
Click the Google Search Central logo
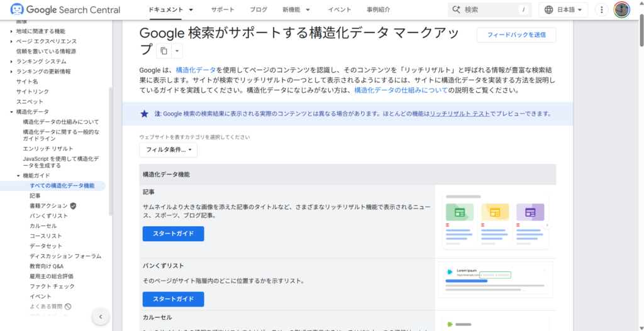pos(65,9)
